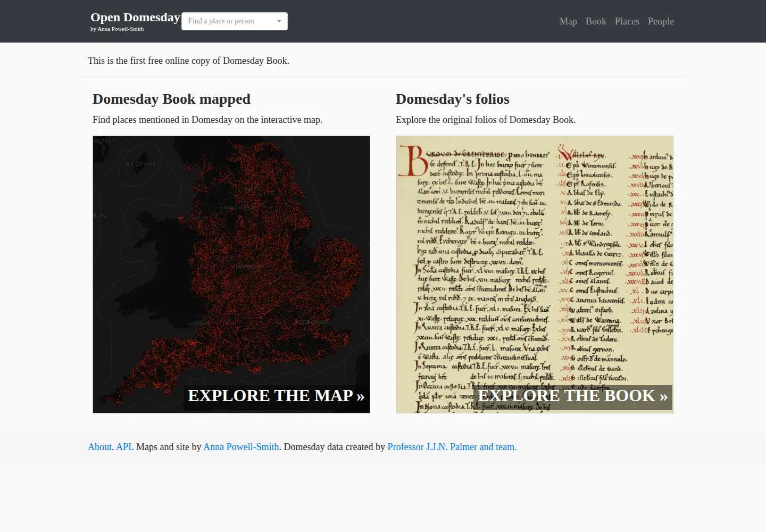The height and width of the screenshot is (532, 766).
Task: Focus the Find a place or person field
Action: point(235,21)
